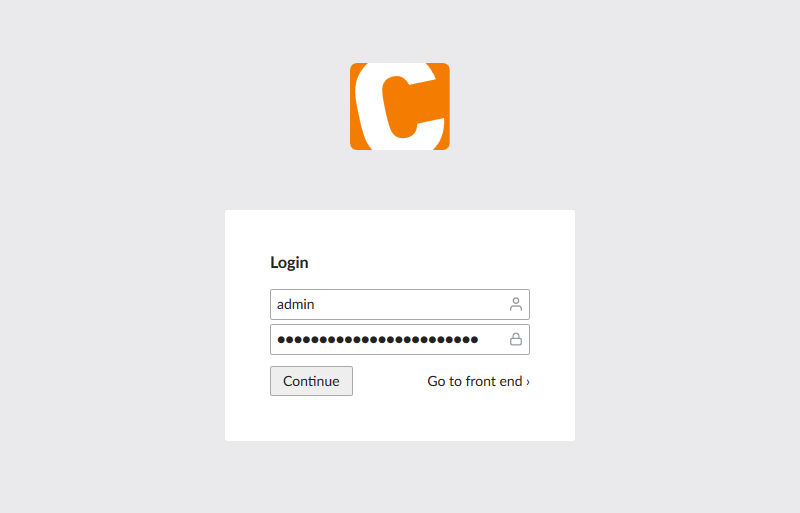Image resolution: width=800 pixels, height=513 pixels.
Task: Click the word front in the link
Action: pos(482,381)
